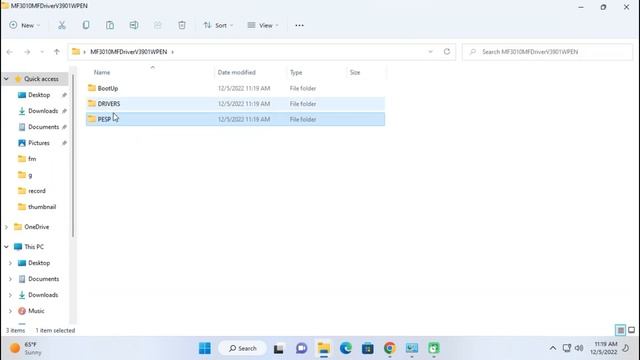Launch Microsoft Edge from taskbar
This screenshot has height=360, width=640.
tap(346, 348)
